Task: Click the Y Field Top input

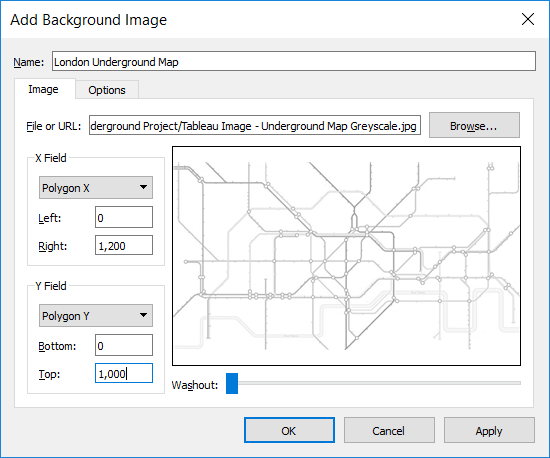Action: tap(124, 373)
